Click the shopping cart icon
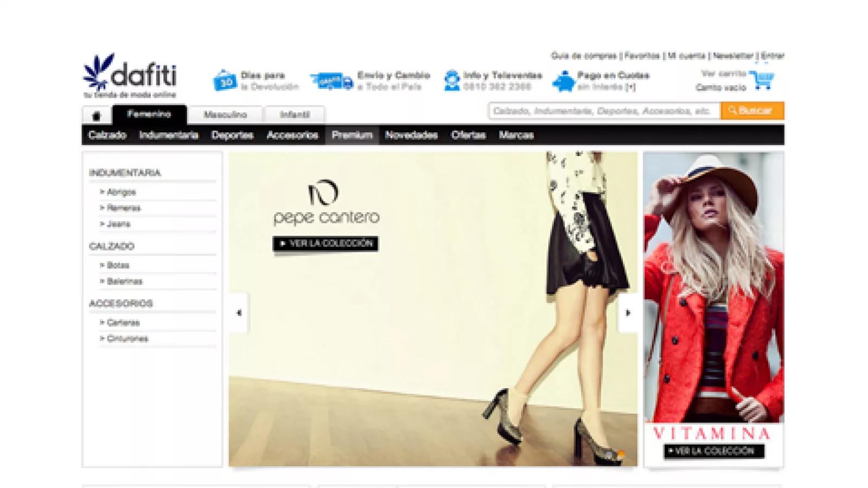Viewport: 868px width, 488px height. coord(763,80)
